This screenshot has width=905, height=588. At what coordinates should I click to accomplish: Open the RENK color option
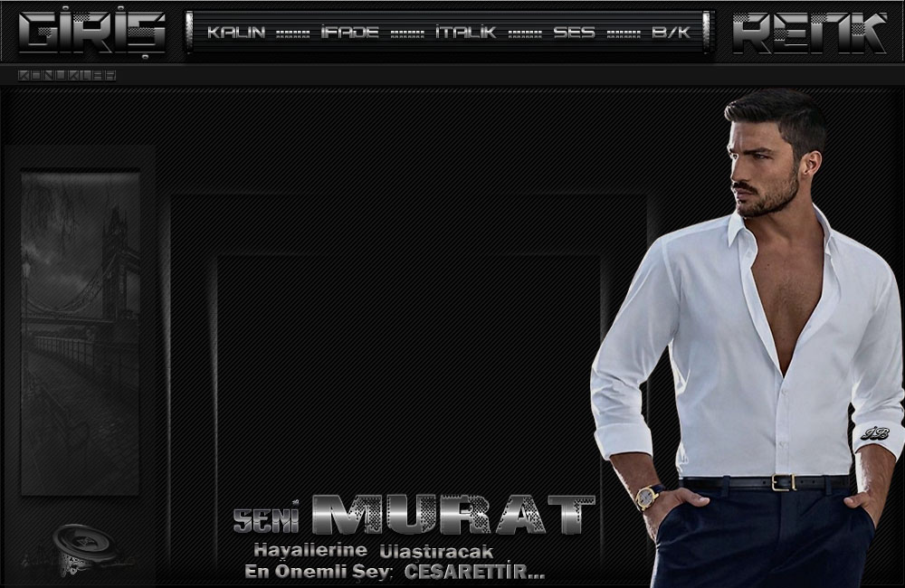[x=809, y=32]
